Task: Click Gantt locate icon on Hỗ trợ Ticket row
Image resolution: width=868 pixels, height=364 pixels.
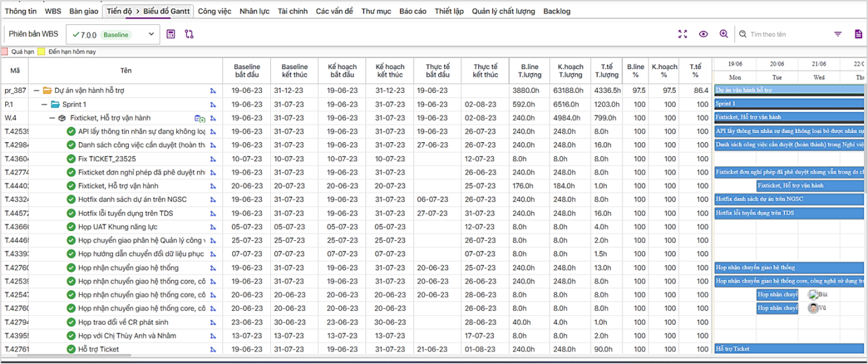Action: point(213,350)
